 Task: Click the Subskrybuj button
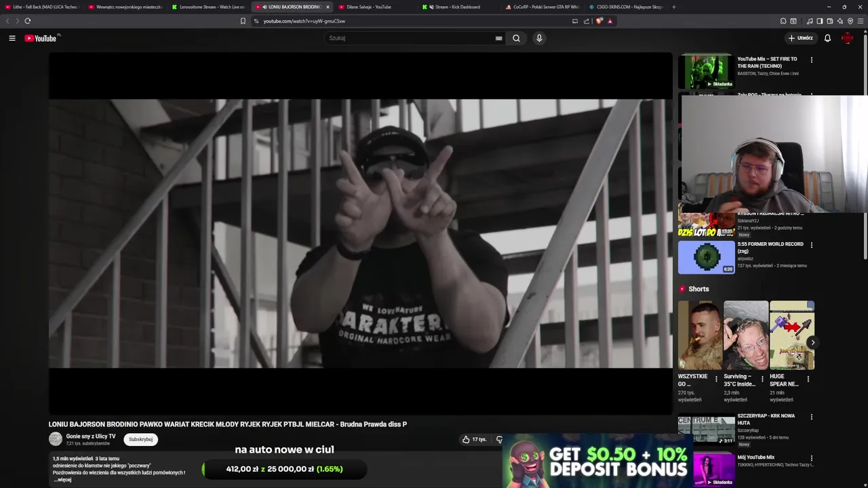click(x=141, y=439)
